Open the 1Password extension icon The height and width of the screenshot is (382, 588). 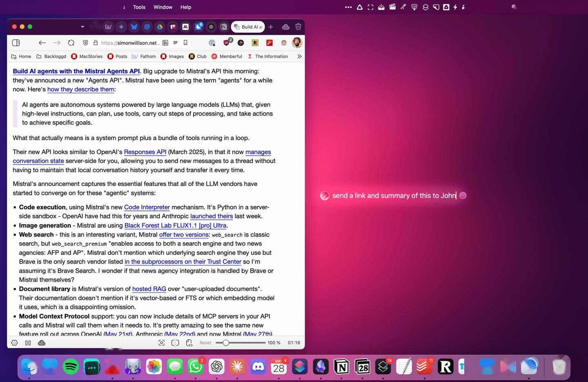pyautogui.click(x=212, y=42)
